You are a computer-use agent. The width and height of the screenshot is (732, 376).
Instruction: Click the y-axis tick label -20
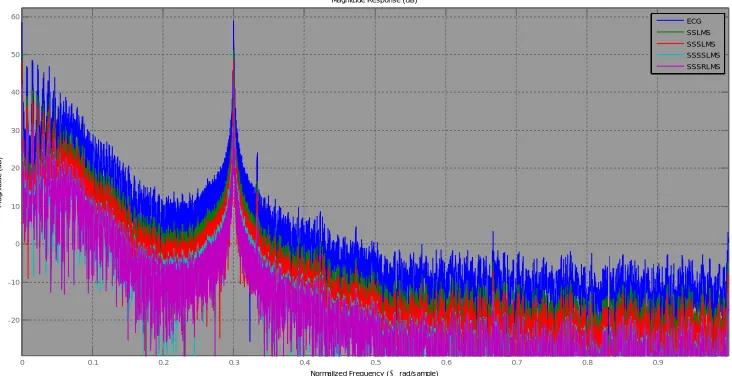pyautogui.click(x=13, y=320)
